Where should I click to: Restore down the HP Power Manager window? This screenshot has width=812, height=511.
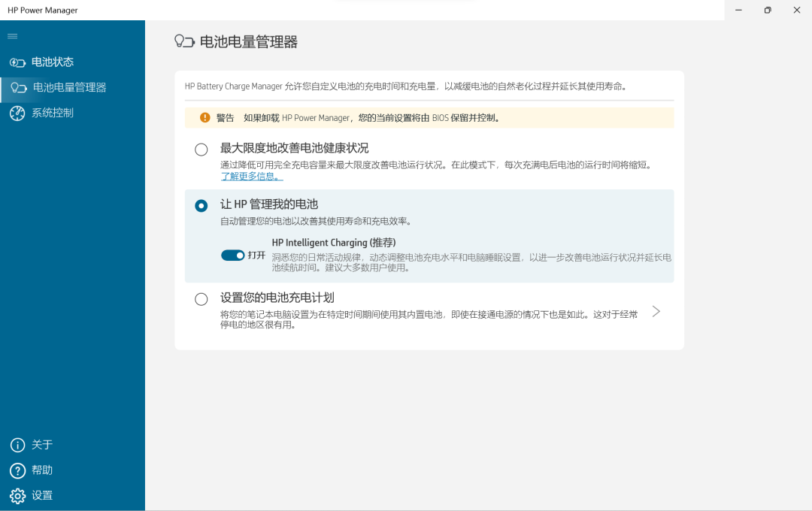[x=768, y=10]
